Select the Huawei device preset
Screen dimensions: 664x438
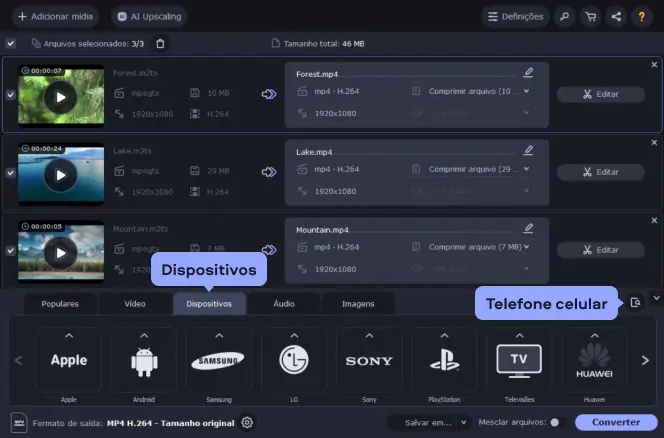coord(594,360)
